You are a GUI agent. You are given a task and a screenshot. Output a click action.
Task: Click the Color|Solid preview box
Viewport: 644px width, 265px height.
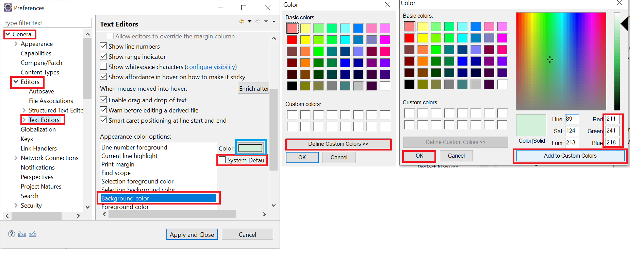[x=531, y=125]
